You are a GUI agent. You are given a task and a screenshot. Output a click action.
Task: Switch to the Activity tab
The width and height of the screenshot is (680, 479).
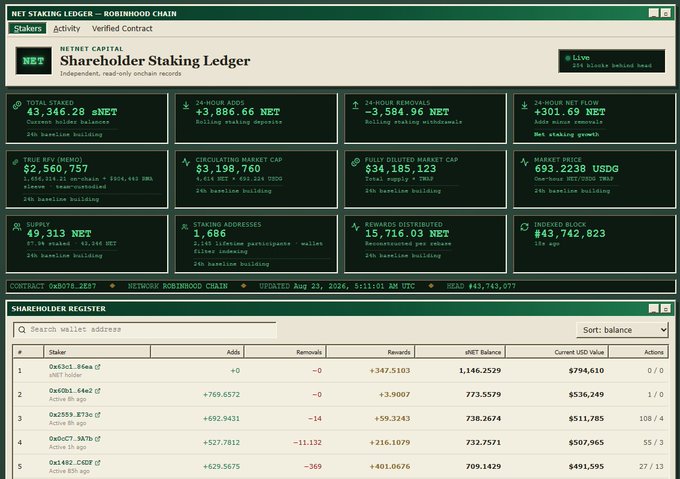click(x=66, y=29)
